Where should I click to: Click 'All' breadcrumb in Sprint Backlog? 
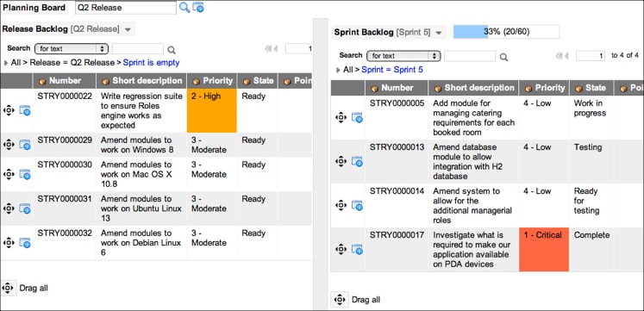point(348,70)
